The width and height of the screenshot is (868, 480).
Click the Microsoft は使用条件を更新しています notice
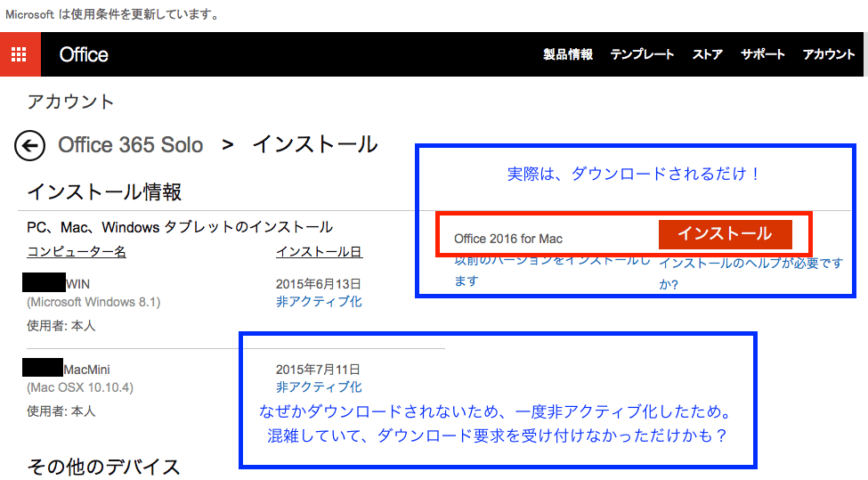pyautogui.click(x=113, y=14)
